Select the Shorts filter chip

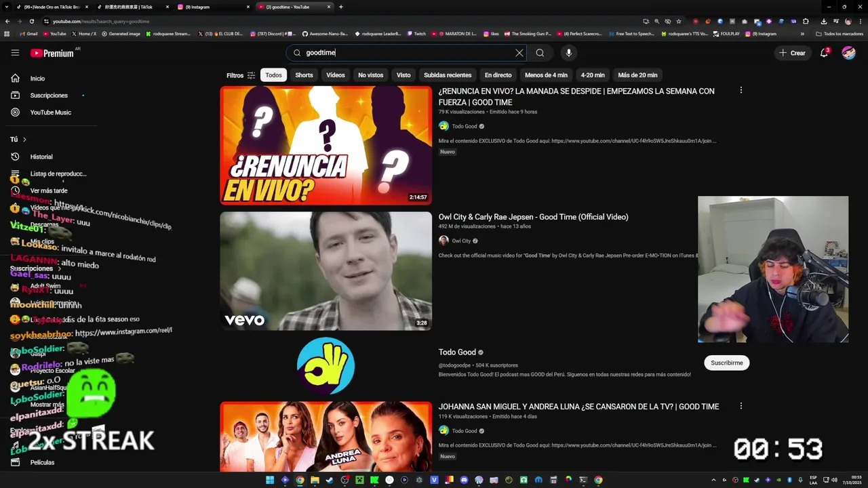[304, 75]
